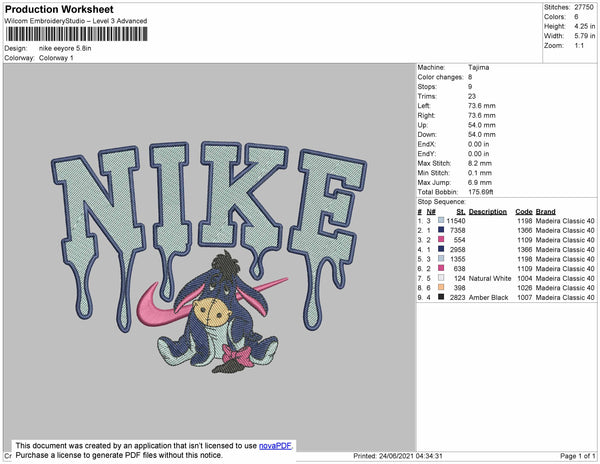Click the stitch count 11540 in stop 1
600x464 pixels.
pyautogui.click(x=456, y=221)
